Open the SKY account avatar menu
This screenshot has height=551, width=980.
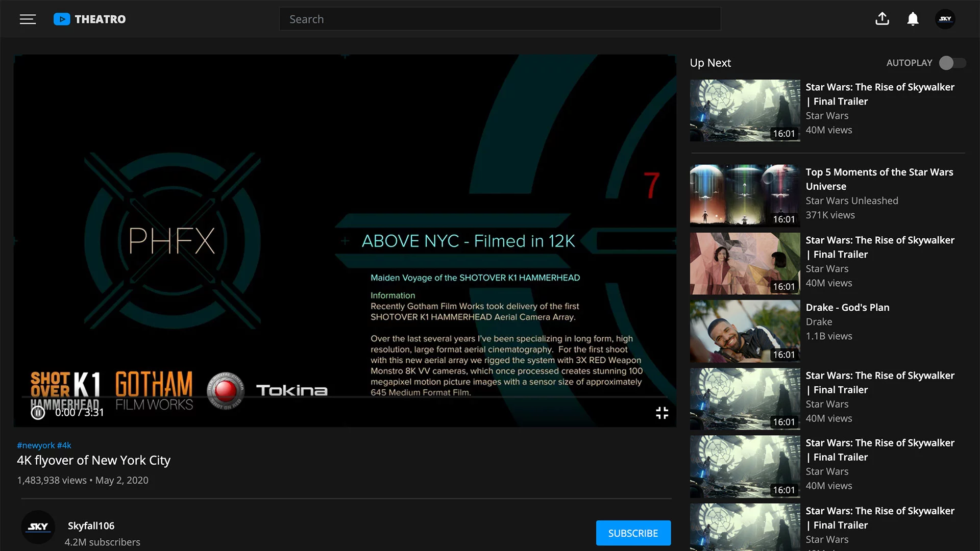click(945, 19)
